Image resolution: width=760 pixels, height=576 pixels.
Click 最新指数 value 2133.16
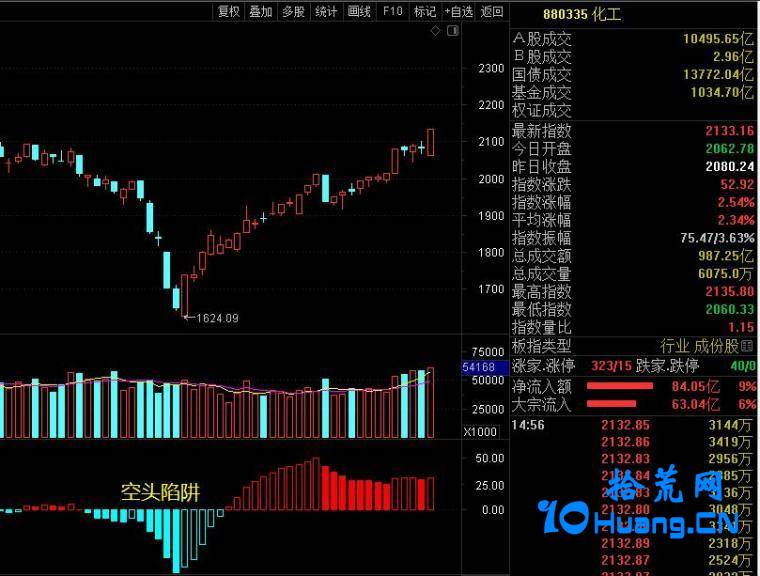click(x=729, y=131)
